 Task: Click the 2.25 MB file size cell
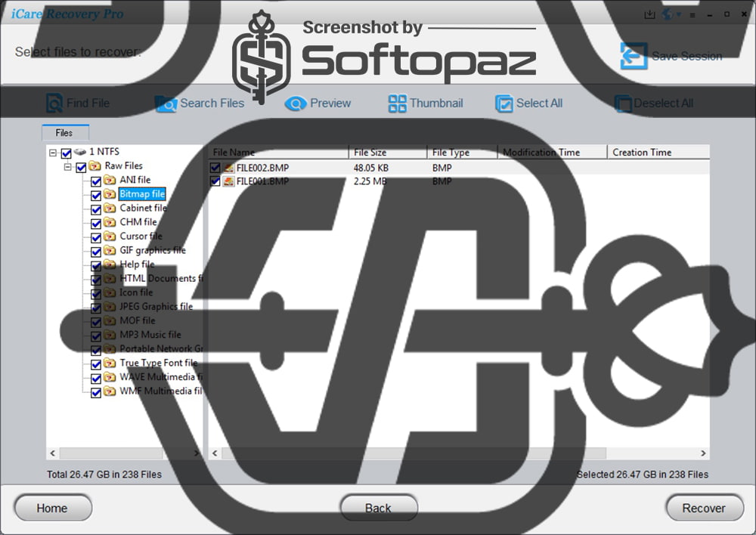coord(370,181)
